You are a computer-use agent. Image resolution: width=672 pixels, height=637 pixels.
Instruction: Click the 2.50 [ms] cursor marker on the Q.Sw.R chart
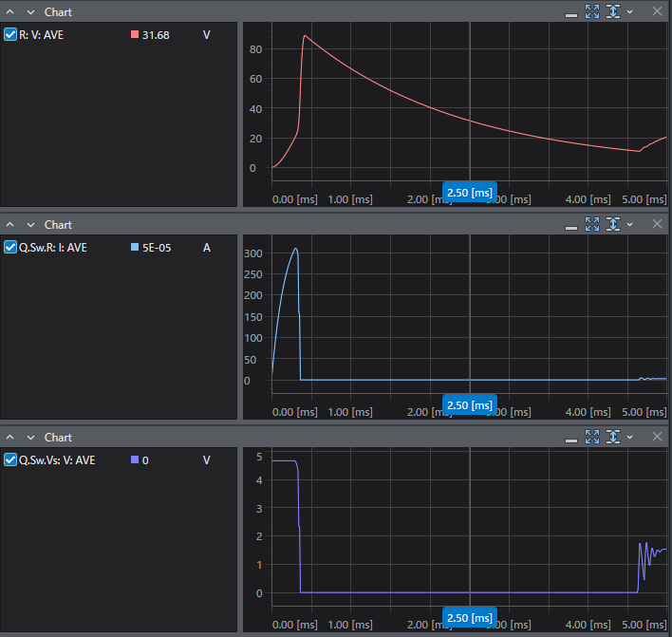(470, 405)
